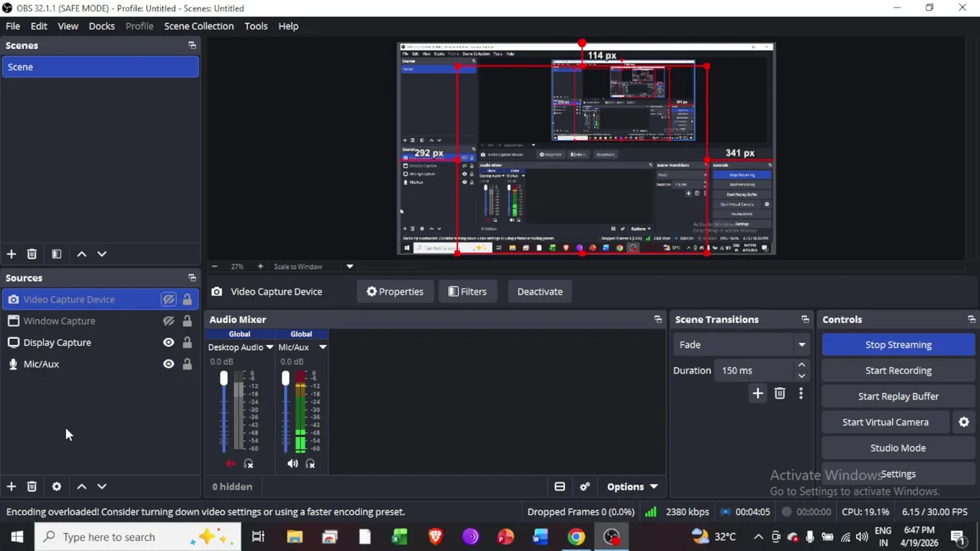This screenshot has height=551, width=980.
Task: Open the Tools menu
Action: [256, 26]
